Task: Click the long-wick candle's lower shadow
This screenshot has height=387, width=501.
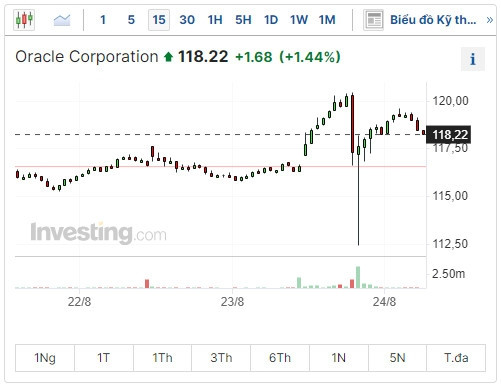Action: tap(359, 200)
